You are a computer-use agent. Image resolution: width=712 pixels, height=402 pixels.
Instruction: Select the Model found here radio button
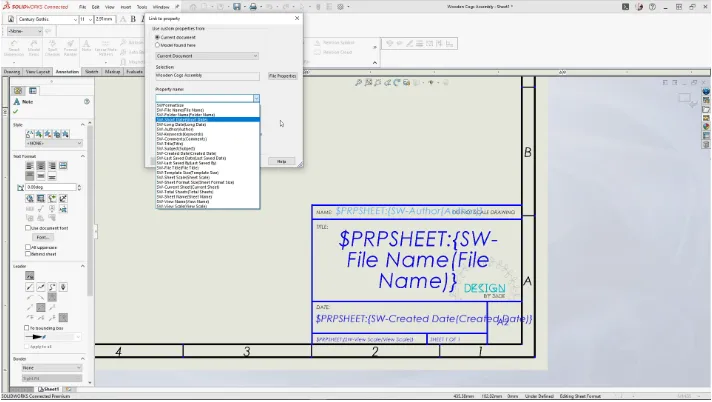click(158, 45)
